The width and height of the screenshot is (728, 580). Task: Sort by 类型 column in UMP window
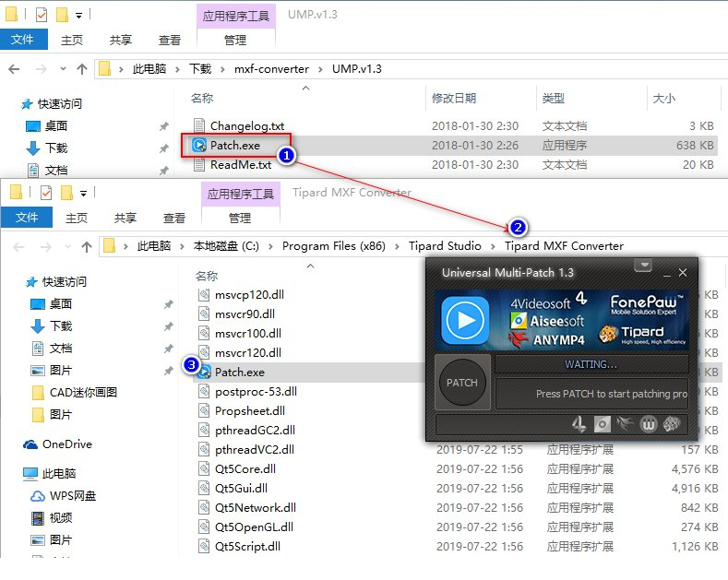point(554,99)
